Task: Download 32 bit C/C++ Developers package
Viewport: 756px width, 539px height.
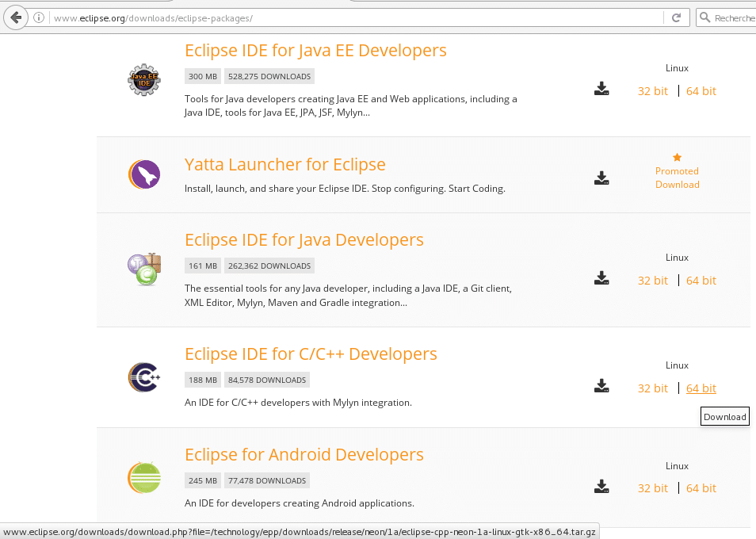Action: 653,388
